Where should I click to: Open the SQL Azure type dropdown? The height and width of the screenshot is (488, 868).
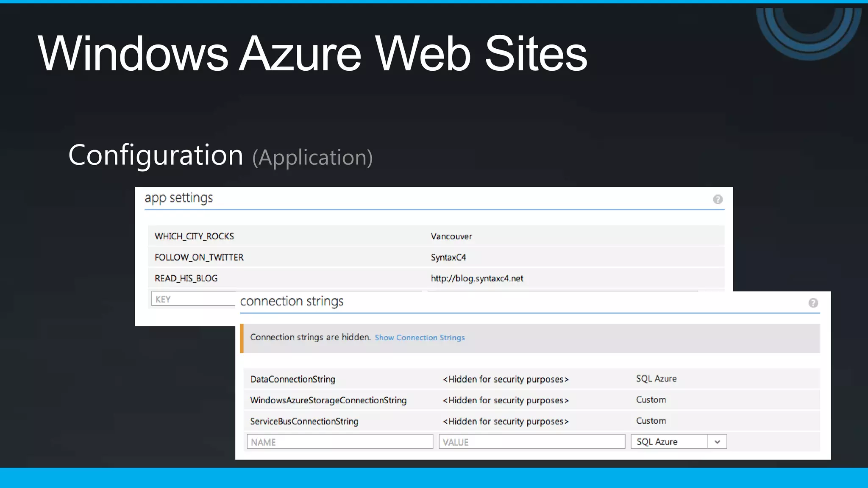[679, 441]
